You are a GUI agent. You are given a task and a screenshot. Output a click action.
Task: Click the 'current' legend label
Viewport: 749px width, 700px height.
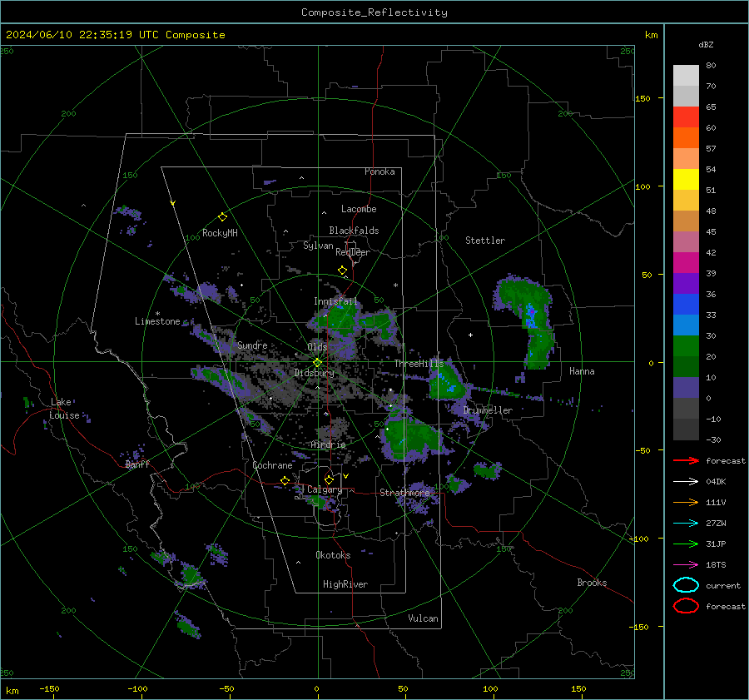pos(723,586)
